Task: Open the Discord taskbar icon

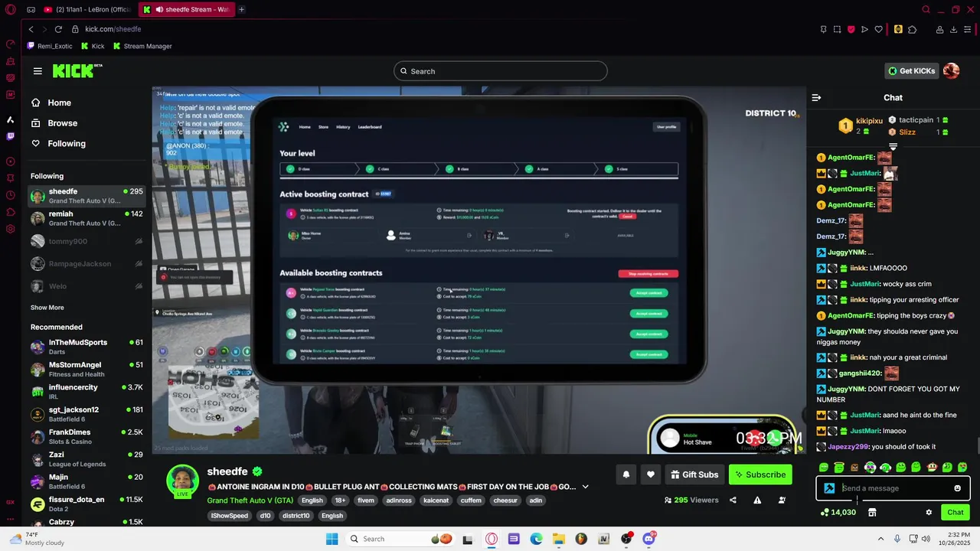Action: coord(649,539)
